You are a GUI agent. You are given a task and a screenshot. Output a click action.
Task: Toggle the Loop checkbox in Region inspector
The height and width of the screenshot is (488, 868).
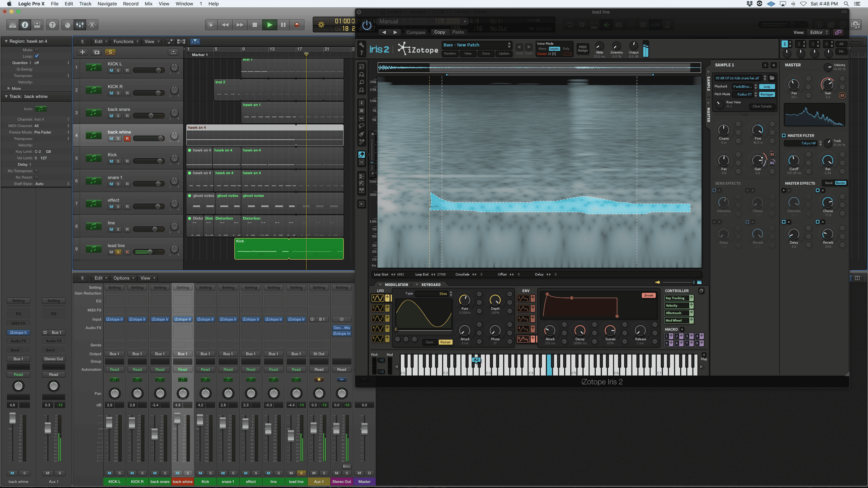[x=37, y=56]
